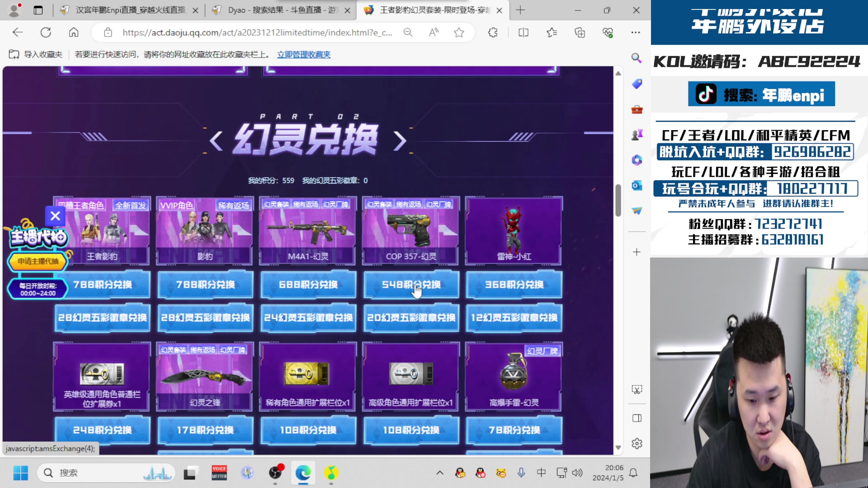This screenshot has height=488, width=868.
Task: Click the address bar URL
Action: point(257,32)
